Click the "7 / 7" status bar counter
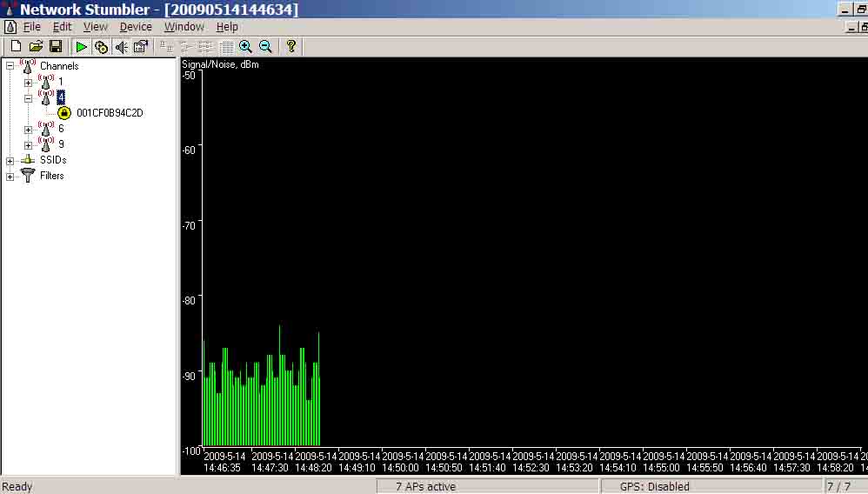 (838, 486)
